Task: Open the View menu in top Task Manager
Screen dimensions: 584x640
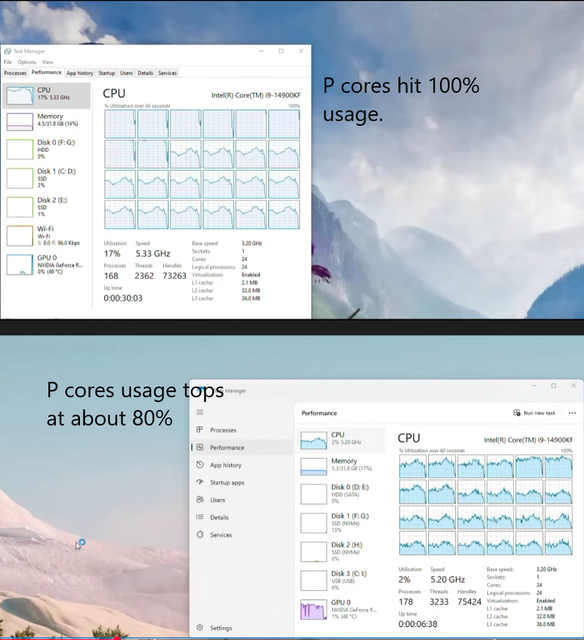Action: [x=47, y=62]
